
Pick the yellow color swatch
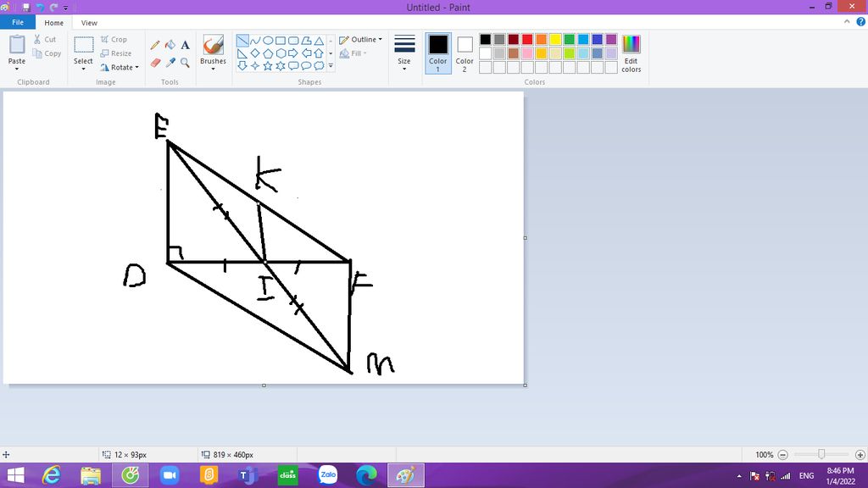point(555,39)
